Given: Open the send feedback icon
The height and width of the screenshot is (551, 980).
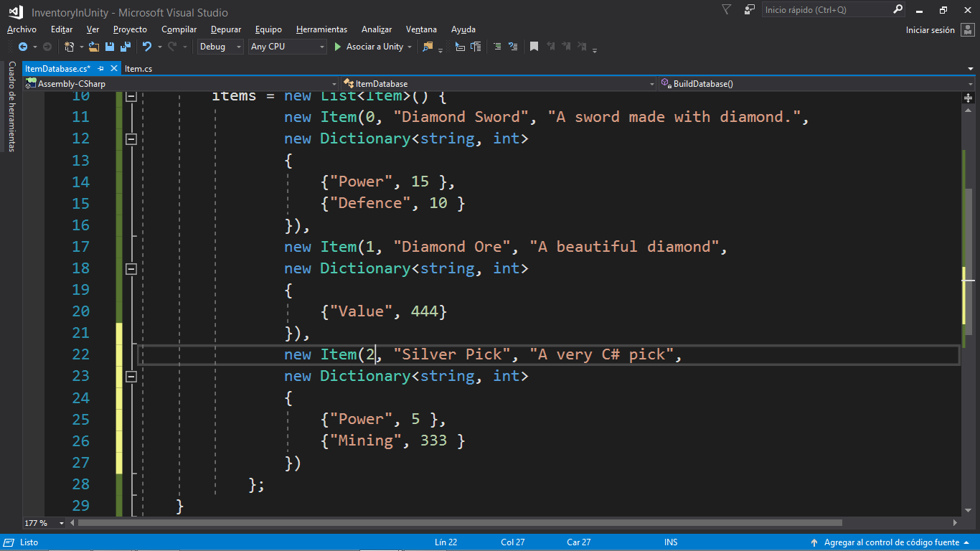Looking at the screenshot, I should coord(750,9).
